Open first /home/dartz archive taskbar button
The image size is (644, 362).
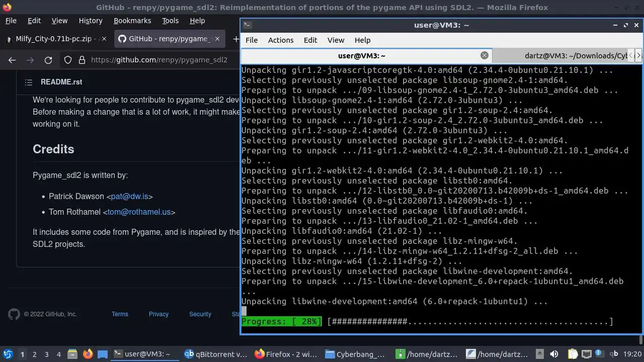pos(427,354)
